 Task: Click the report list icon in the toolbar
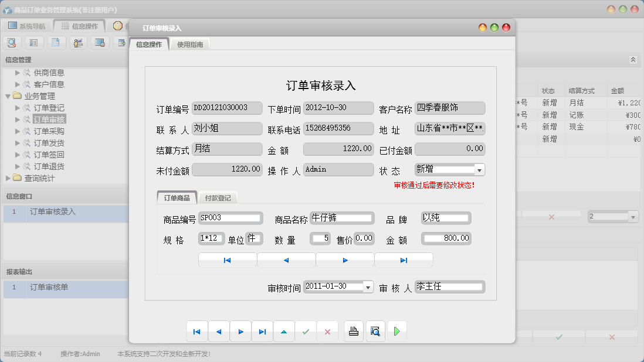click(x=34, y=43)
